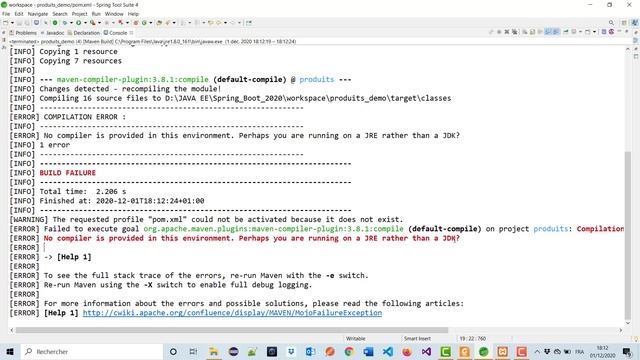Viewport: 640px width, 360px height.
Task: Open the Help menu
Action: 133,14
